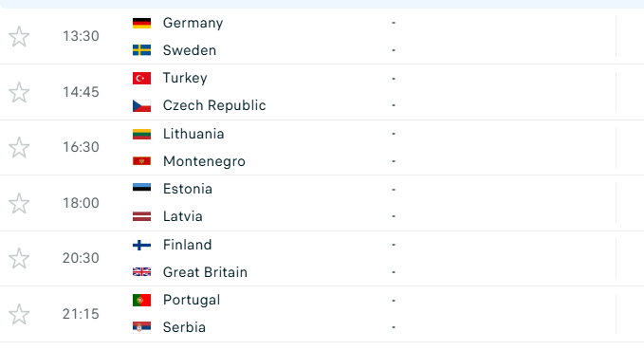Open the Serbia team name
644x350 pixels.
(184, 327)
